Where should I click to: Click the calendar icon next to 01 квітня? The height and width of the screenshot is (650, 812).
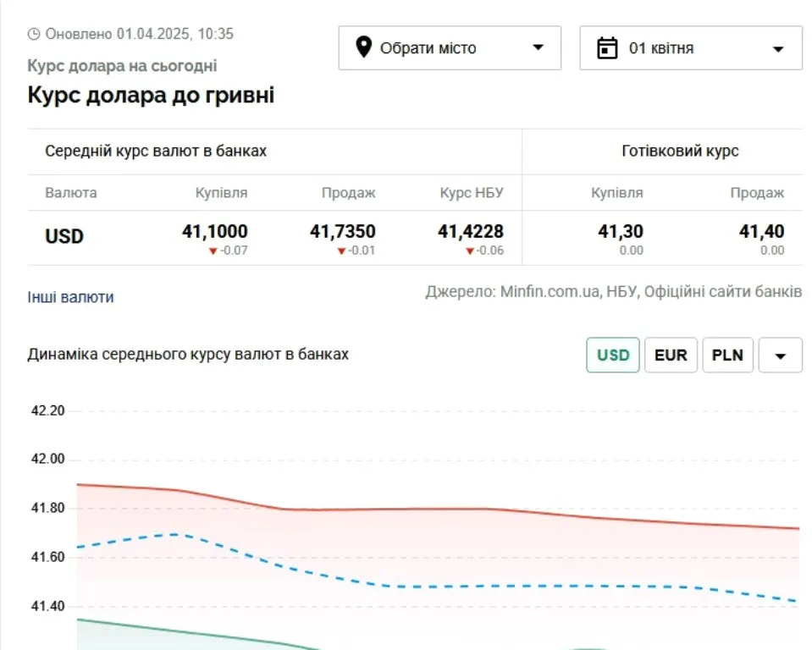[x=608, y=47]
